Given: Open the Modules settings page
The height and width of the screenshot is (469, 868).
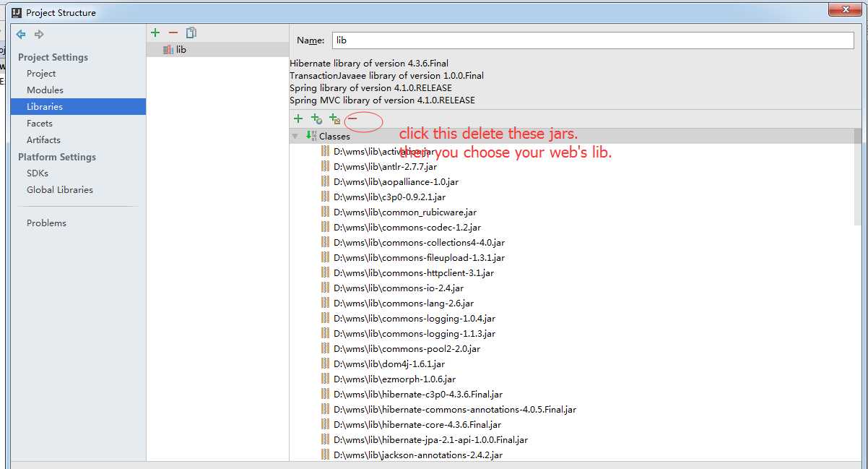Looking at the screenshot, I should (45, 90).
